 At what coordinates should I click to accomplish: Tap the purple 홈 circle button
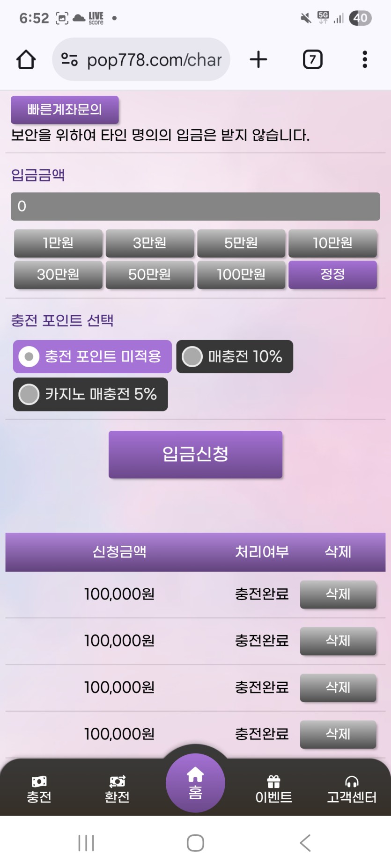click(x=195, y=783)
